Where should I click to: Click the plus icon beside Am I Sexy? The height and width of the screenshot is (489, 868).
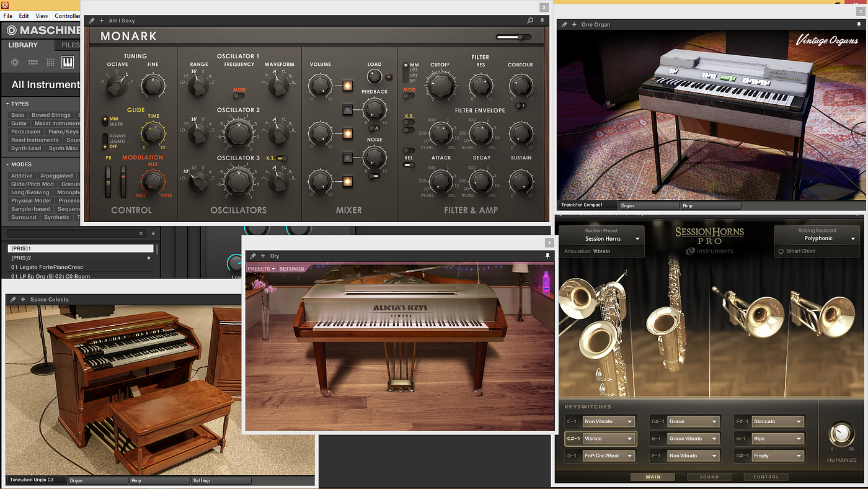click(x=102, y=20)
